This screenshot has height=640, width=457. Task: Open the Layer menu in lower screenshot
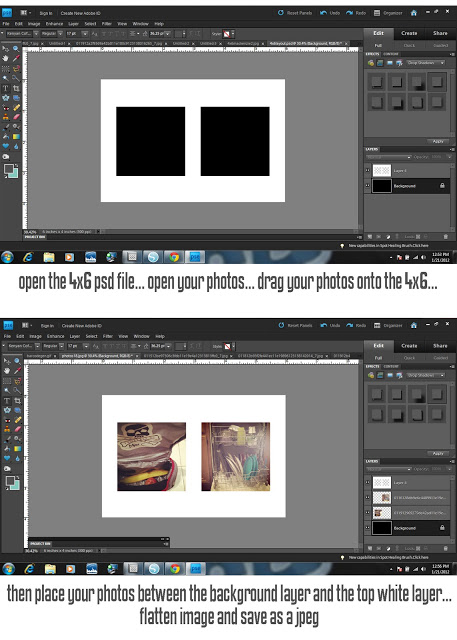[75, 336]
